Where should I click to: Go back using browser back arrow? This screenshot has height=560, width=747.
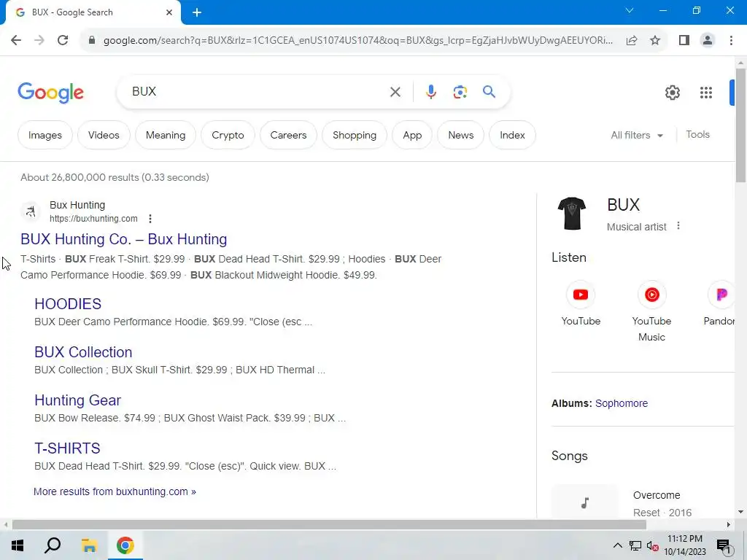tap(16, 41)
